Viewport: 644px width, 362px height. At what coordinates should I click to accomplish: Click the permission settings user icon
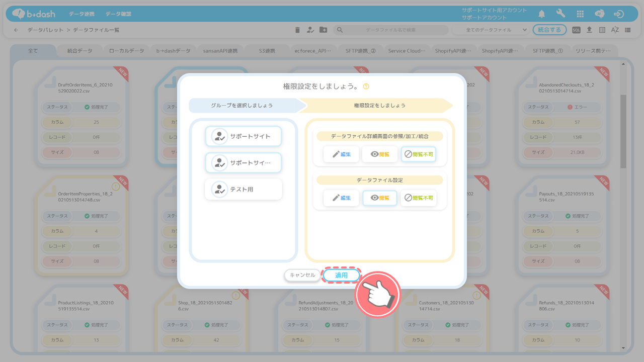(x=310, y=30)
